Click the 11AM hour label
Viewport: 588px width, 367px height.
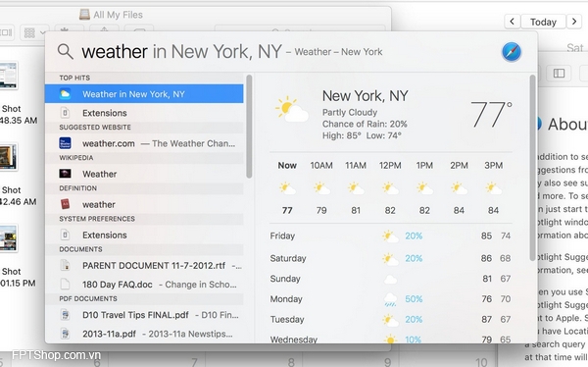pyautogui.click(x=356, y=165)
